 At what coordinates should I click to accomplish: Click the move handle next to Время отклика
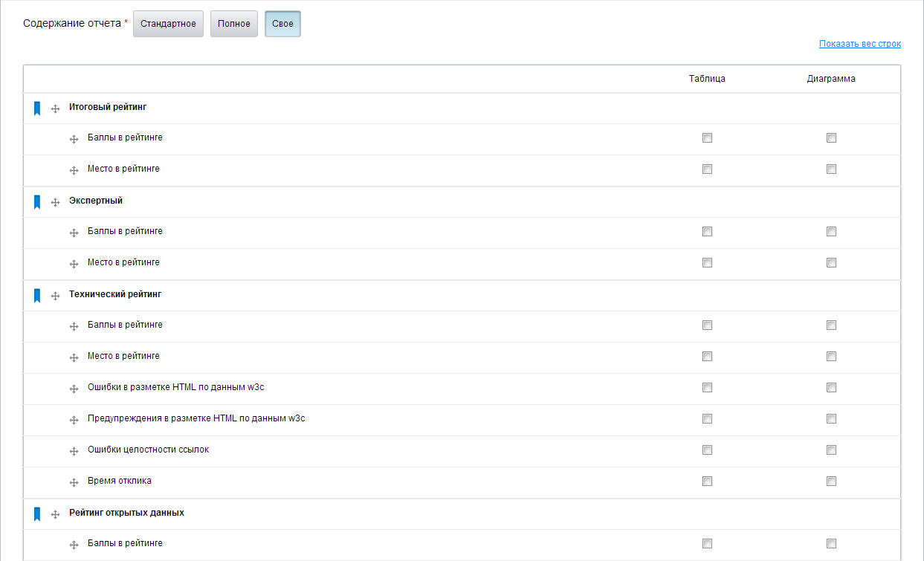pyautogui.click(x=74, y=482)
